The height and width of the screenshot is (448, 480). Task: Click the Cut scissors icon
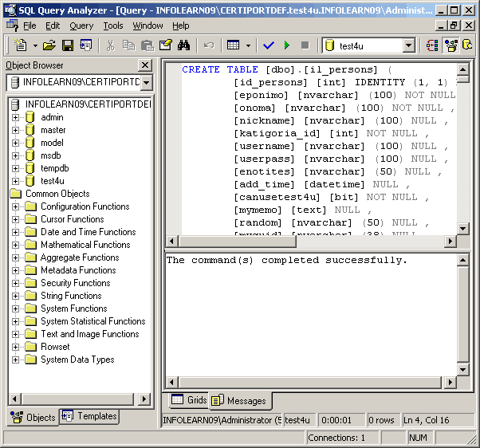click(x=110, y=45)
